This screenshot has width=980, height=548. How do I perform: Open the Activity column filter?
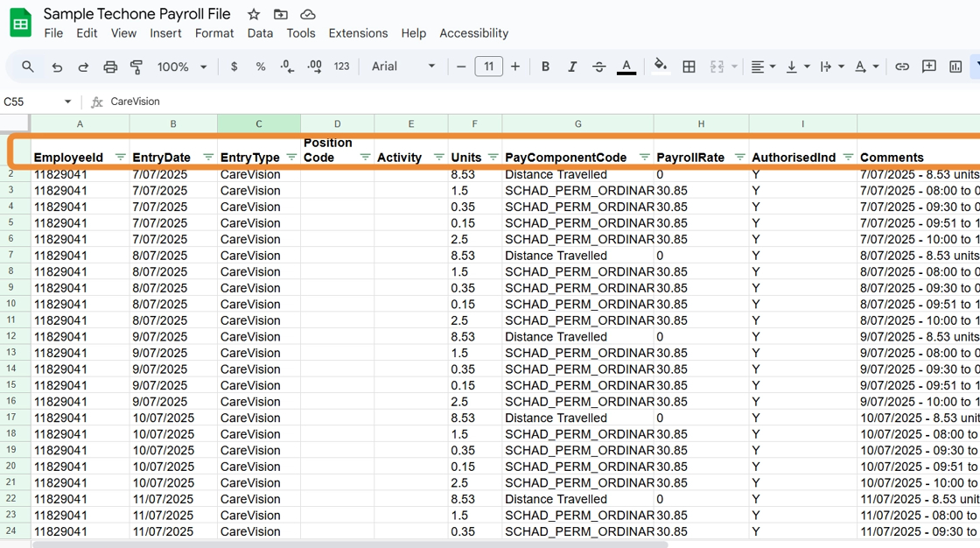tap(438, 157)
